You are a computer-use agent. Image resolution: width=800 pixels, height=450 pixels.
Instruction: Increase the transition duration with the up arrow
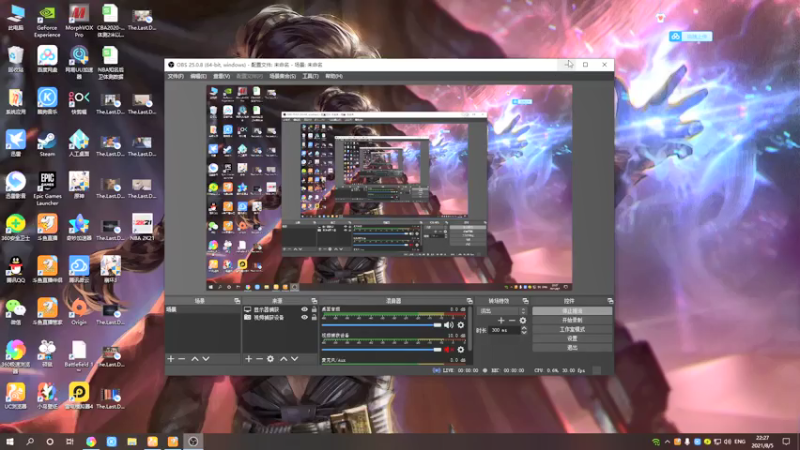[x=523, y=328]
